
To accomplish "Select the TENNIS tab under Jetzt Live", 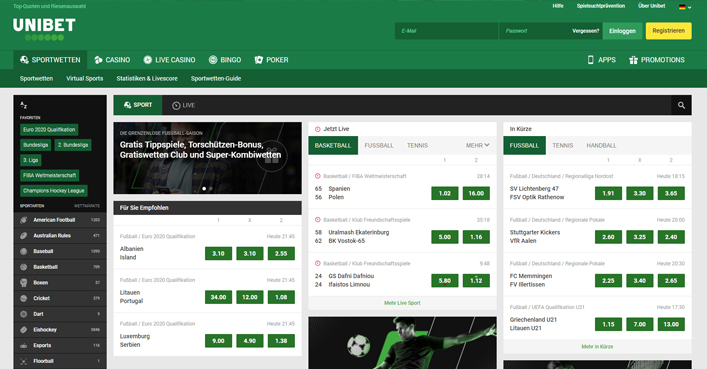I will 417,145.
